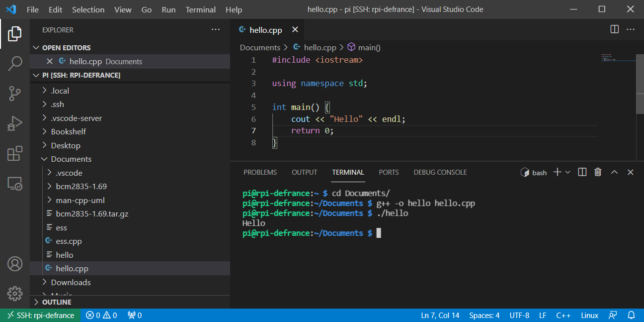
Task: Open the Manage gear icon
Action: coord(15,293)
